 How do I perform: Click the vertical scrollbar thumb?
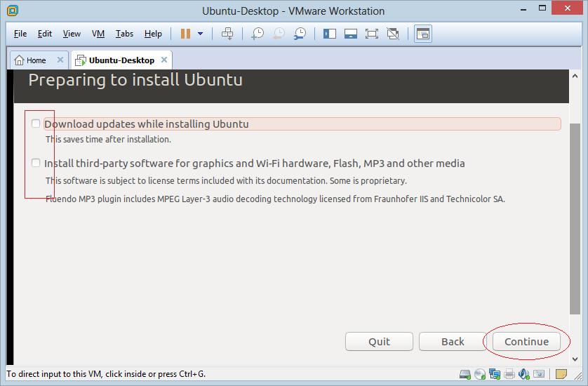click(575, 219)
